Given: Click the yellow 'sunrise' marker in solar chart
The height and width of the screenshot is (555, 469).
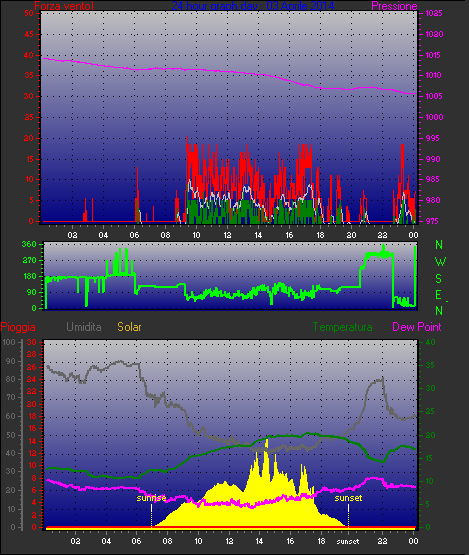Looking at the screenshot, I should click(x=151, y=498).
